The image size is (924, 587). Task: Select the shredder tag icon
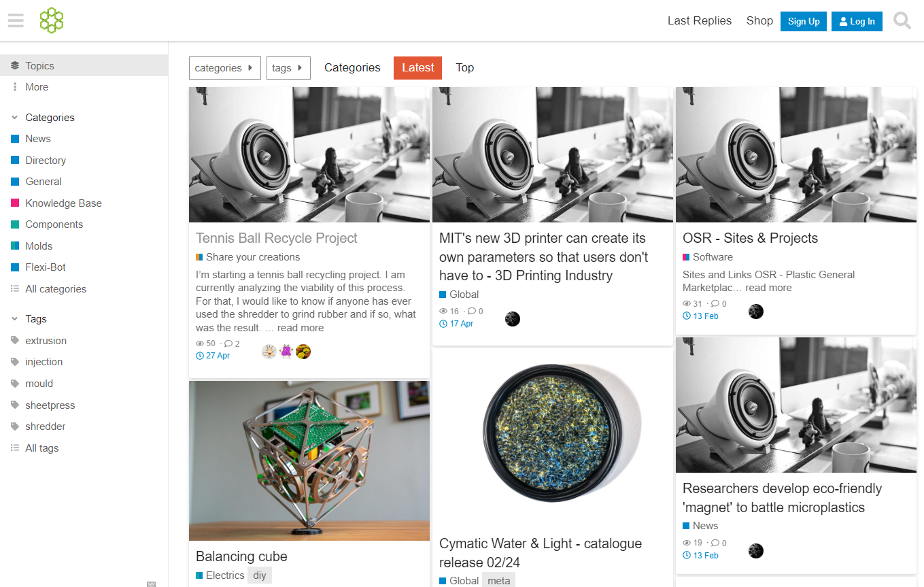point(15,426)
